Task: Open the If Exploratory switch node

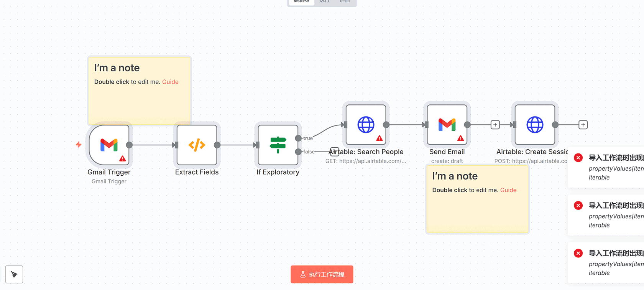Action: click(x=278, y=145)
